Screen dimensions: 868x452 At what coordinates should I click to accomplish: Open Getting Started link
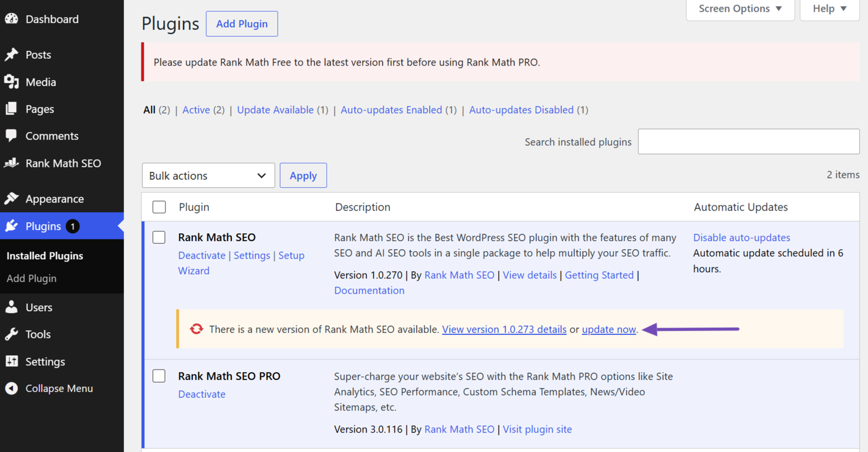click(600, 275)
